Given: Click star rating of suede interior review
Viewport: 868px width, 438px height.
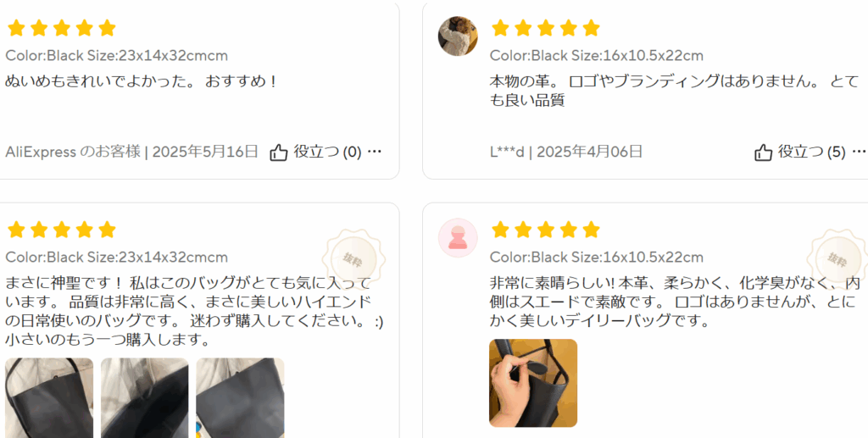Looking at the screenshot, I should click(545, 230).
